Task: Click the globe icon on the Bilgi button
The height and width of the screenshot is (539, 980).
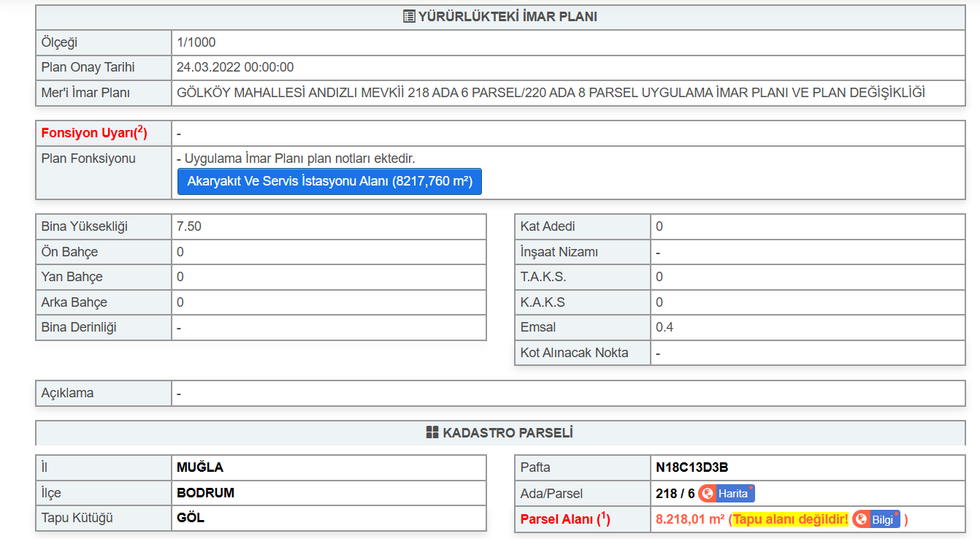Action: pos(862,519)
